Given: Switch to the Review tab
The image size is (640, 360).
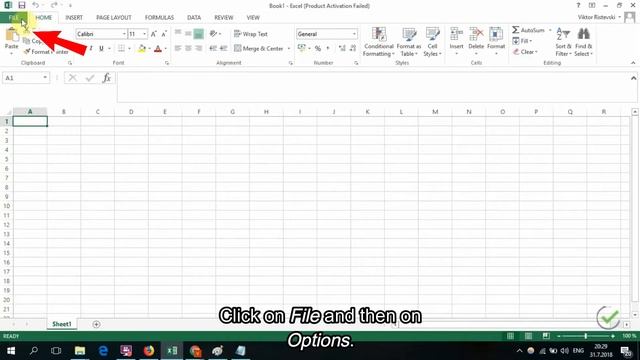Looking at the screenshot, I should pyautogui.click(x=224, y=18).
